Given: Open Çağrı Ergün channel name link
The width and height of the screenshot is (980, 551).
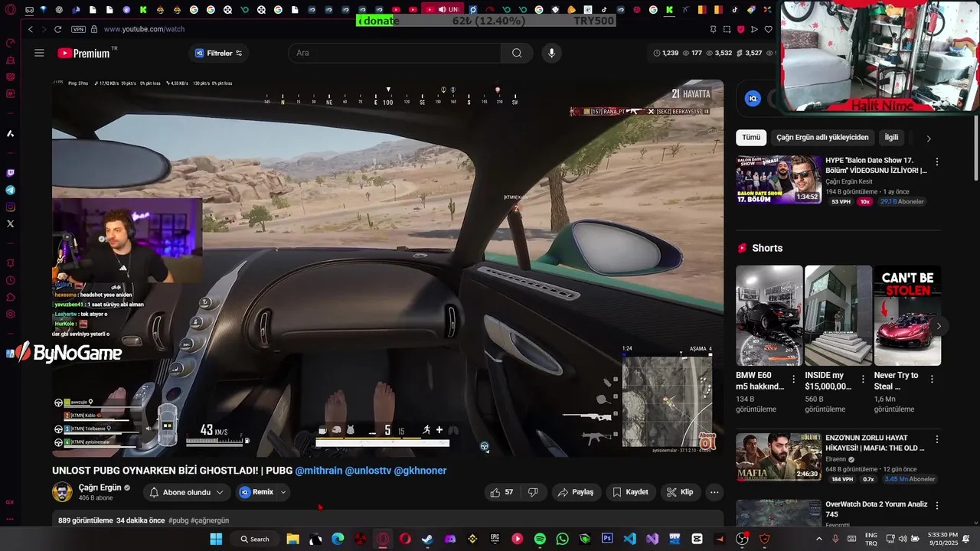Looking at the screenshot, I should 100,487.
